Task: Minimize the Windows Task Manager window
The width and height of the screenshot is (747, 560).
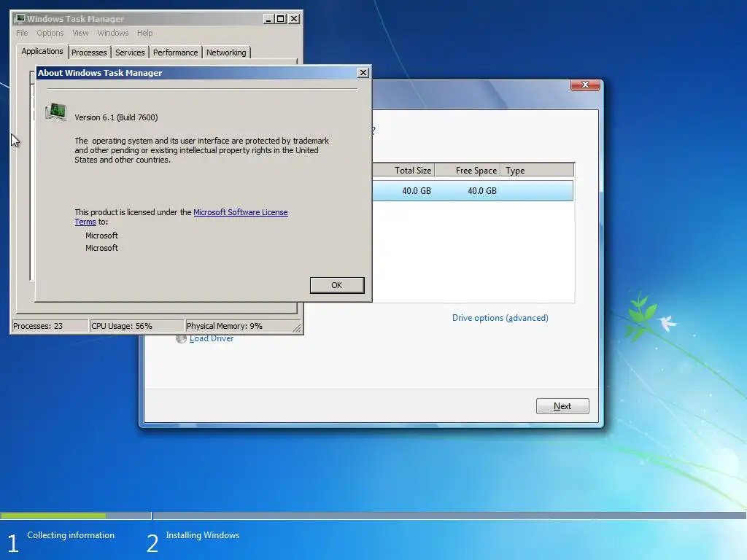Action: point(268,18)
